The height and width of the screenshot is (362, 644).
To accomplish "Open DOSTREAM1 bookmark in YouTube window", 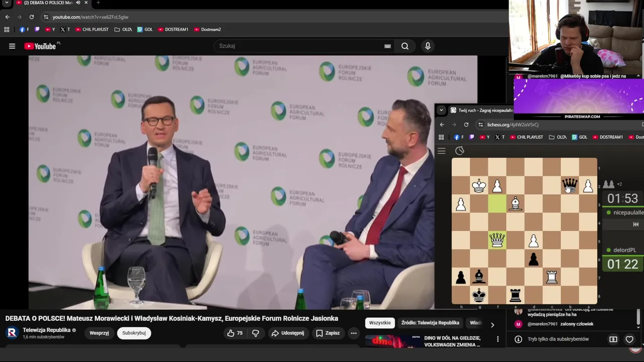I will pos(173,30).
